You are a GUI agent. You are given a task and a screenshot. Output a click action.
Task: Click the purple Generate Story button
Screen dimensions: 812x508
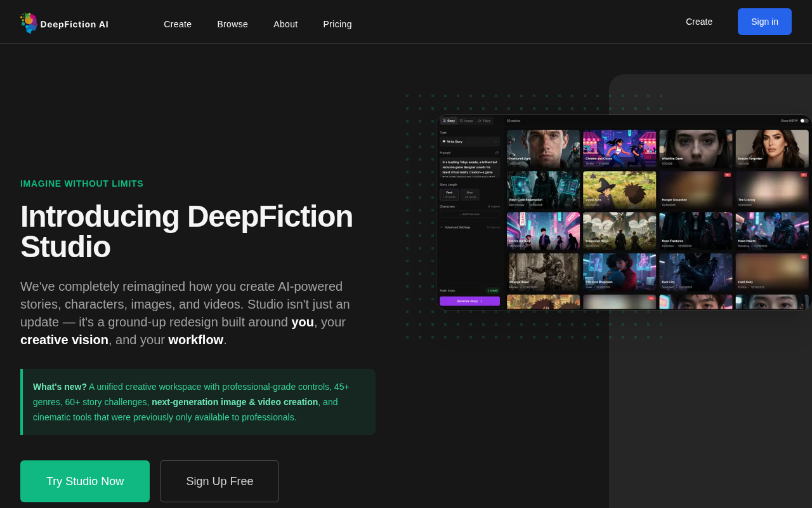(470, 301)
